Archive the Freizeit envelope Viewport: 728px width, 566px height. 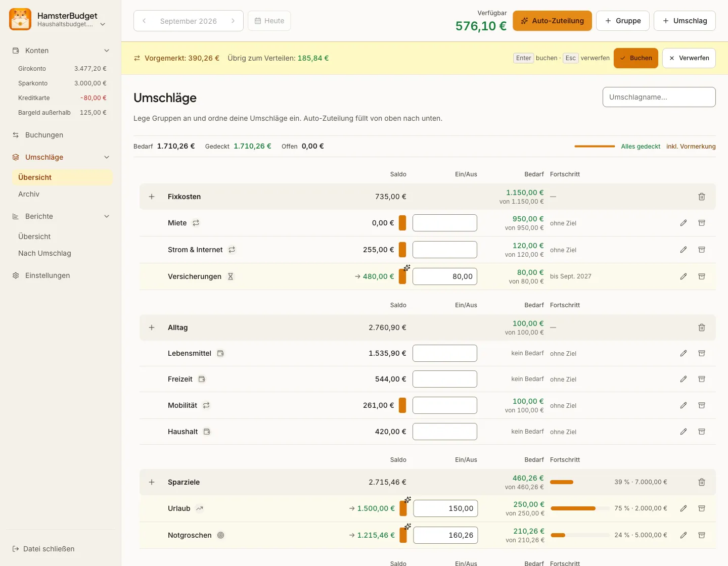(702, 379)
